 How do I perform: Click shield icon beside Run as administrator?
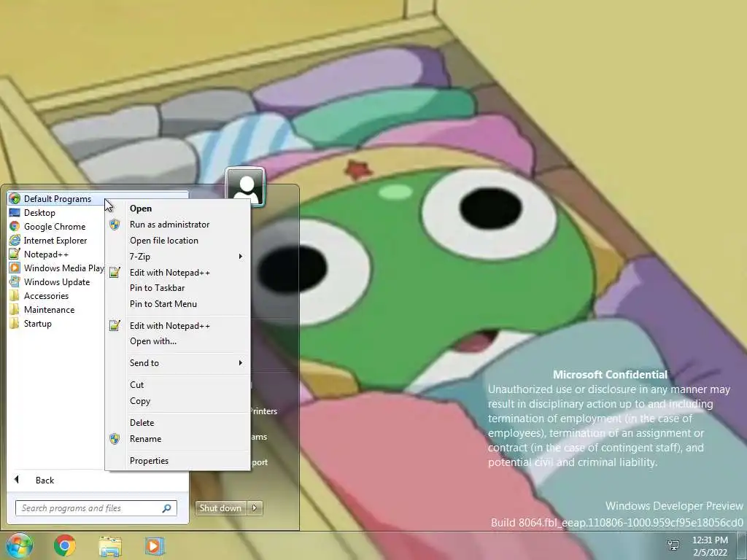[x=115, y=225]
